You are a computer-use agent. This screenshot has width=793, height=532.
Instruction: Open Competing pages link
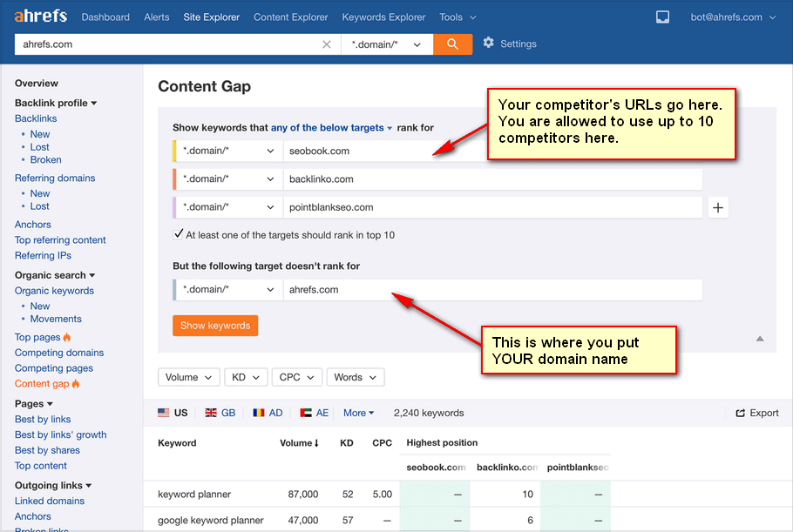click(x=54, y=368)
